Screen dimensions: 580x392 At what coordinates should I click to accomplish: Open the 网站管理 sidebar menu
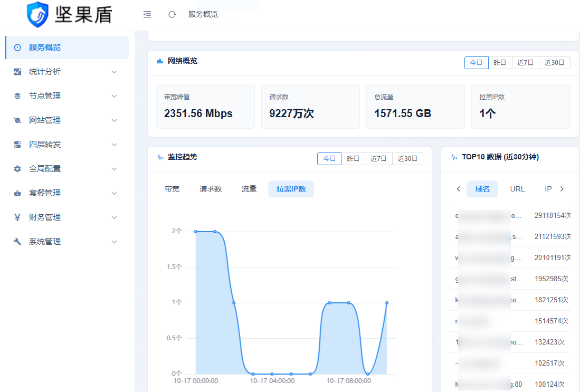click(67, 120)
